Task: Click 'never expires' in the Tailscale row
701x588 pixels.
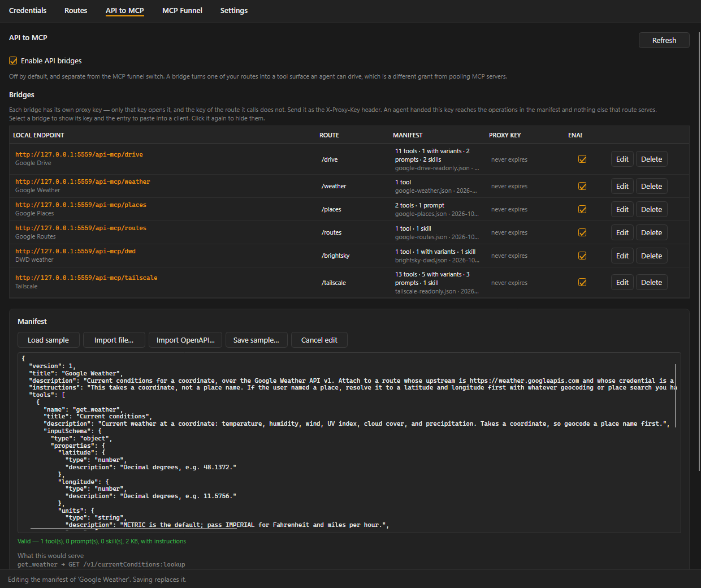Action: pyautogui.click(x=509, y=283)
